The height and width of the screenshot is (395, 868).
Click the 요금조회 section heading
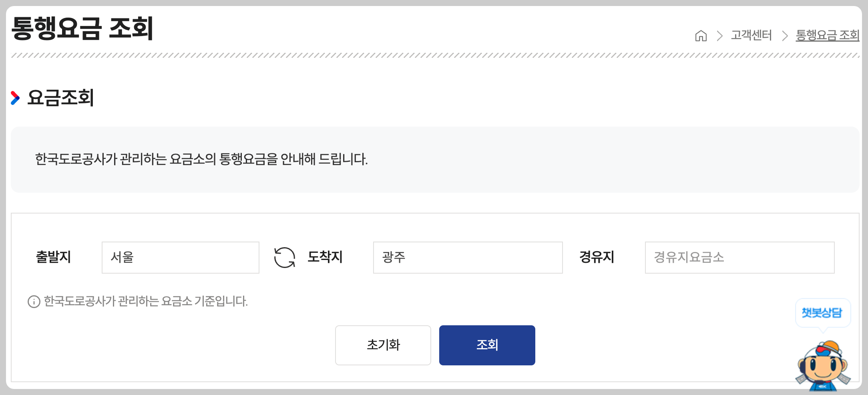tap(60, 97)
